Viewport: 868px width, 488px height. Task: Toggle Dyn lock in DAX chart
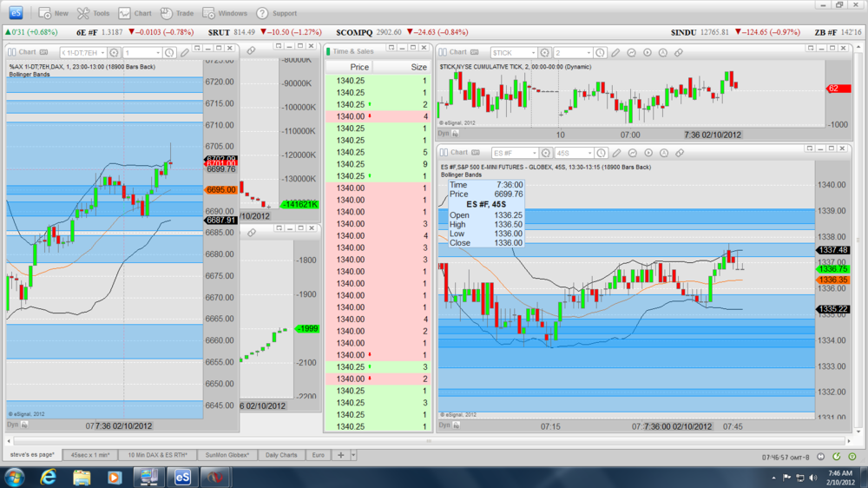point(24,425)
